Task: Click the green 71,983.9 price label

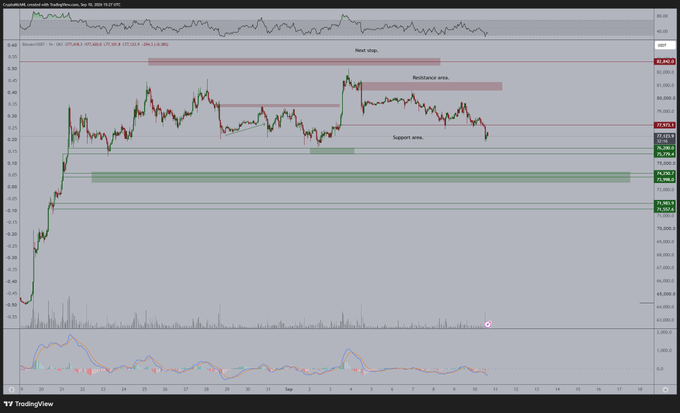Action: pos(665,203)
